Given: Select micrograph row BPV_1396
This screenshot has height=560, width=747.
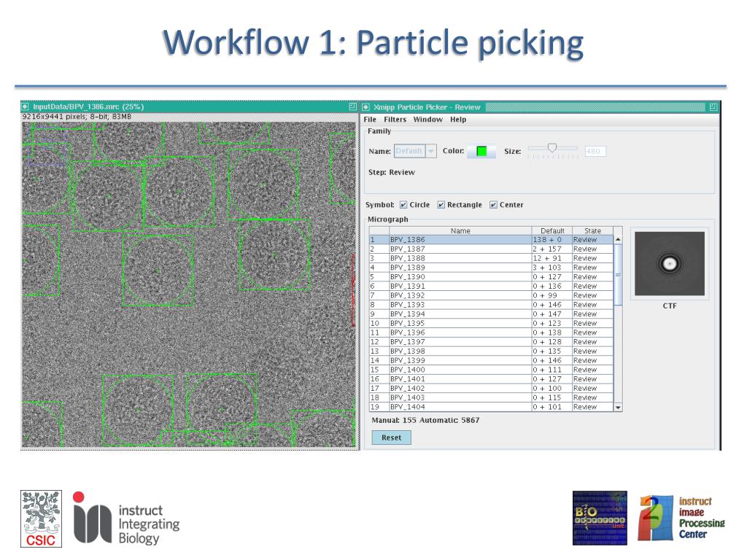Looking at the screenshot, I should 491,332.
